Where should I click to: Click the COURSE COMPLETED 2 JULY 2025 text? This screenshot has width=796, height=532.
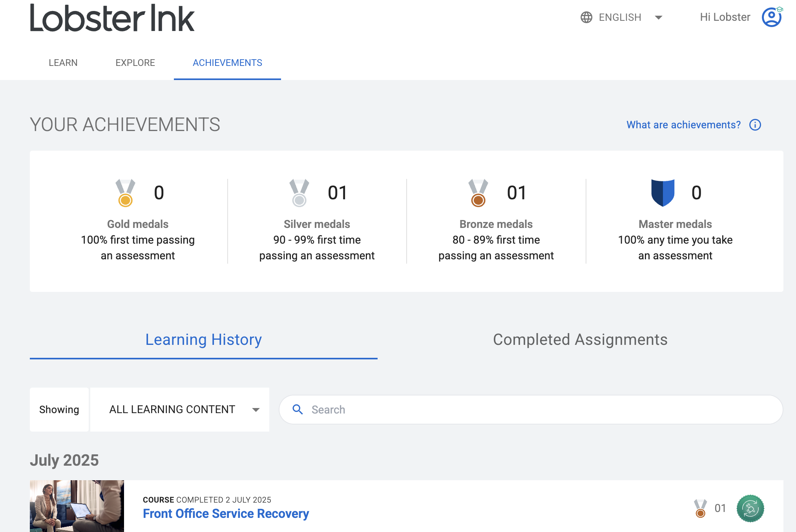click(x=207, y=500)
